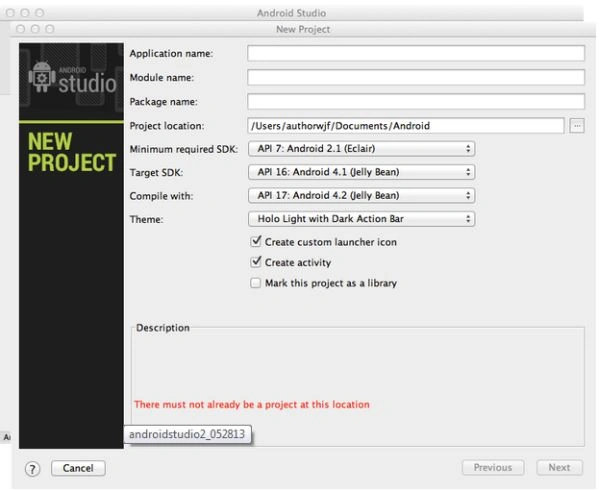600x491 pixels.
Task: Click the Description group label
Action: (x=163, y=328)
